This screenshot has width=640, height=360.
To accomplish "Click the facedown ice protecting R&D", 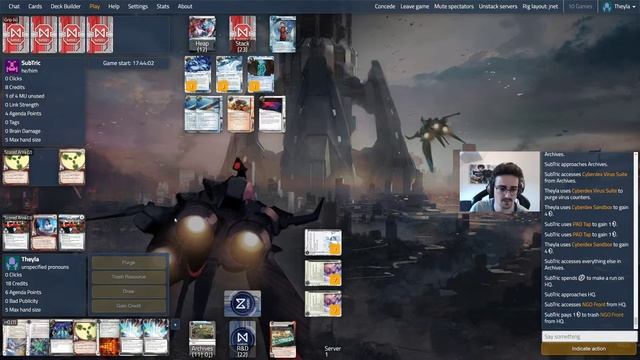I will [242, 304].
